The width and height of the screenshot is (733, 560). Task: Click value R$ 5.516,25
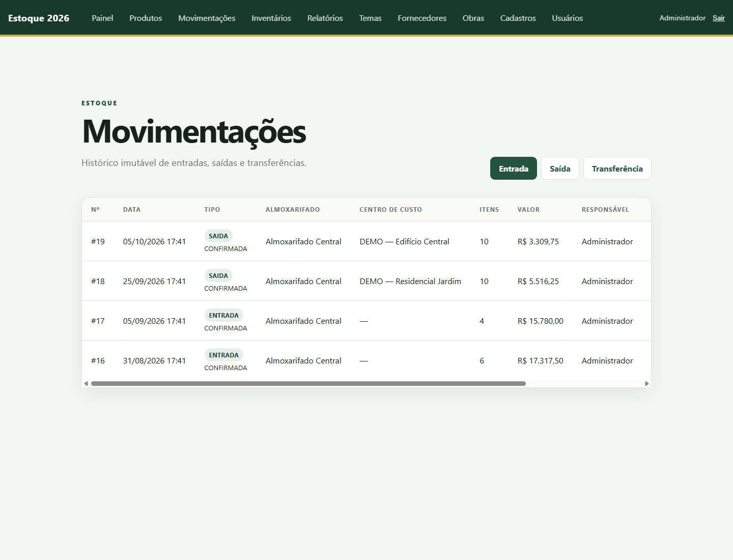538,281
